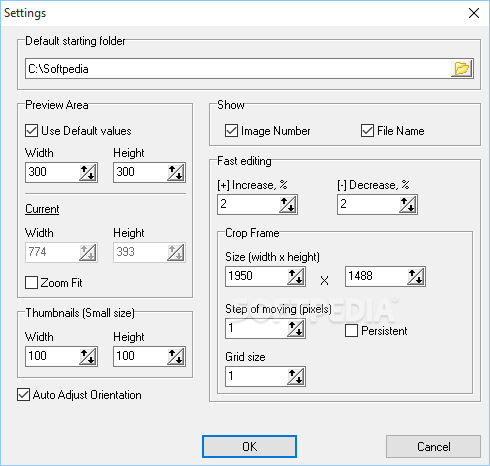This screenshot has width=490, height=466.
Task: Click Preview Area Height spinner arrows
Action: tap(176, 172)
